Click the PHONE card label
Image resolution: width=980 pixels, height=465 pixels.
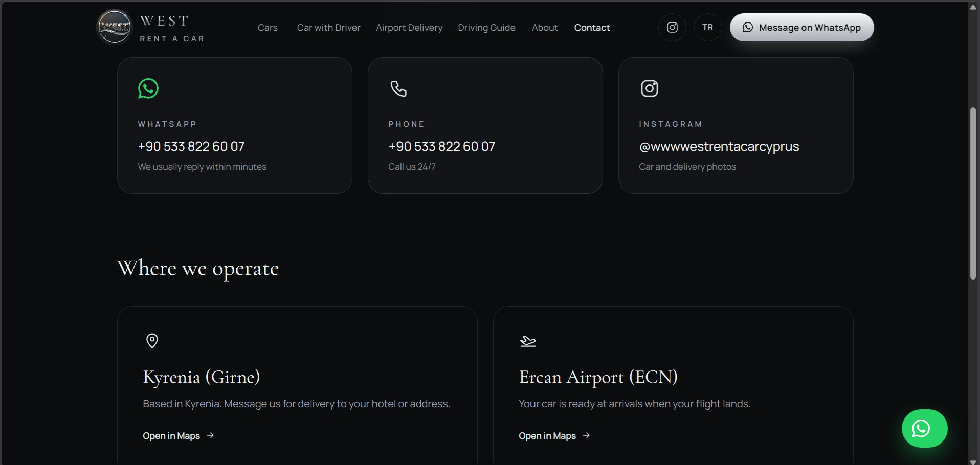pyautogui.click(x=407, y=124)
